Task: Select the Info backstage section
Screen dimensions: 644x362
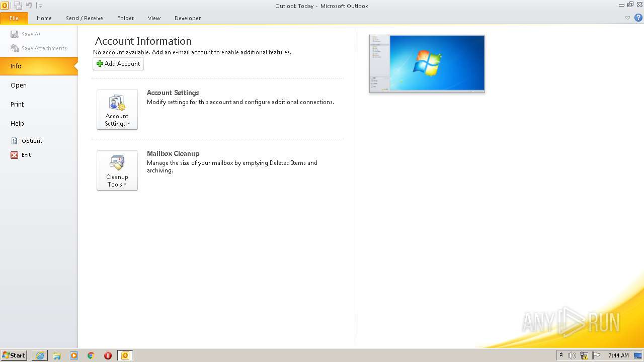Action: pos(39,66)
